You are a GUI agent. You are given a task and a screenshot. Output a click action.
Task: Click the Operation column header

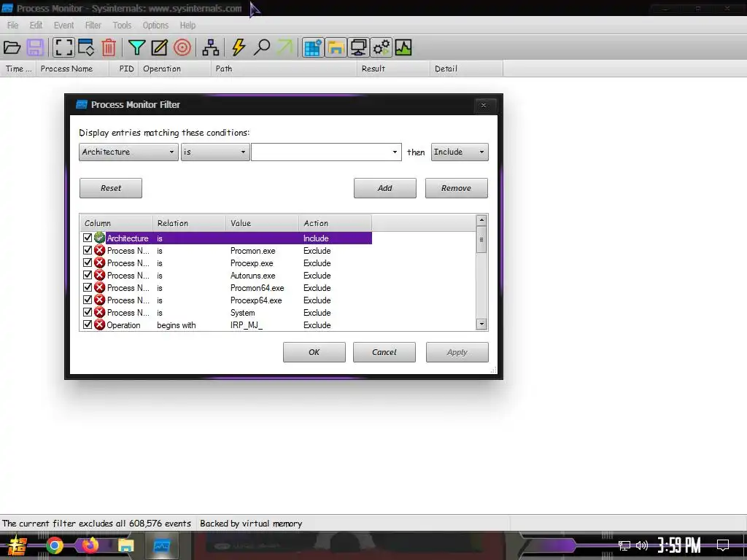174,69
